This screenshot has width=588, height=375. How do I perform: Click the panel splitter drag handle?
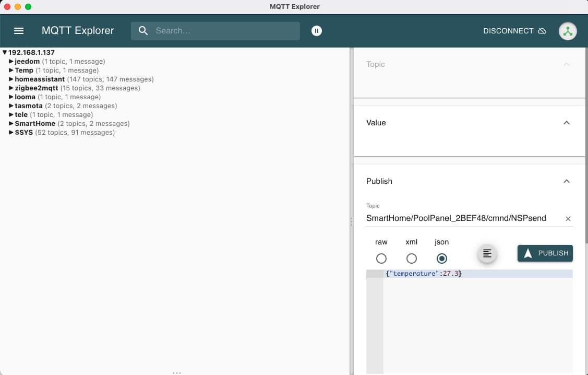tap(351, 222)
